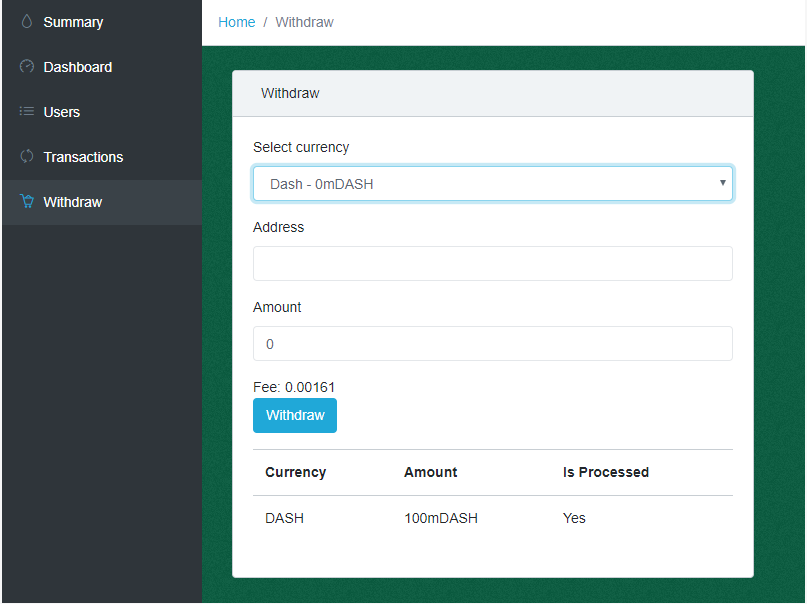Click the Transactions refresh-arrows icon
This screenshot has height=604, width=807.
[27, 156]
